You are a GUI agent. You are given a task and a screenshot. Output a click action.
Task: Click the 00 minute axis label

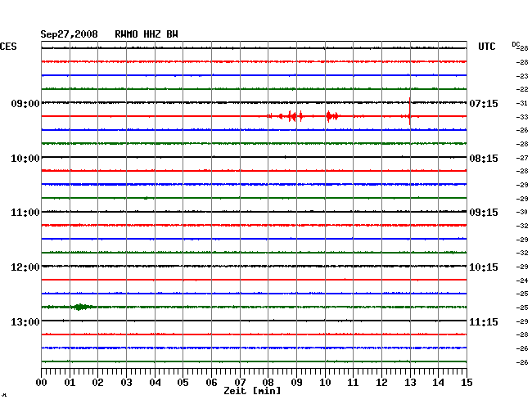[42, 383]
